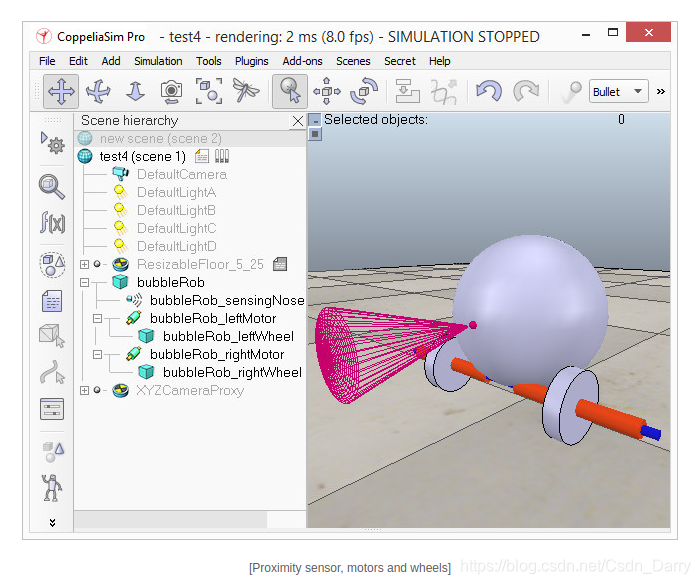Screen dimensions: 700x584
Task: Open simulation settings from sidebar
Action: (x=53, y=143)
